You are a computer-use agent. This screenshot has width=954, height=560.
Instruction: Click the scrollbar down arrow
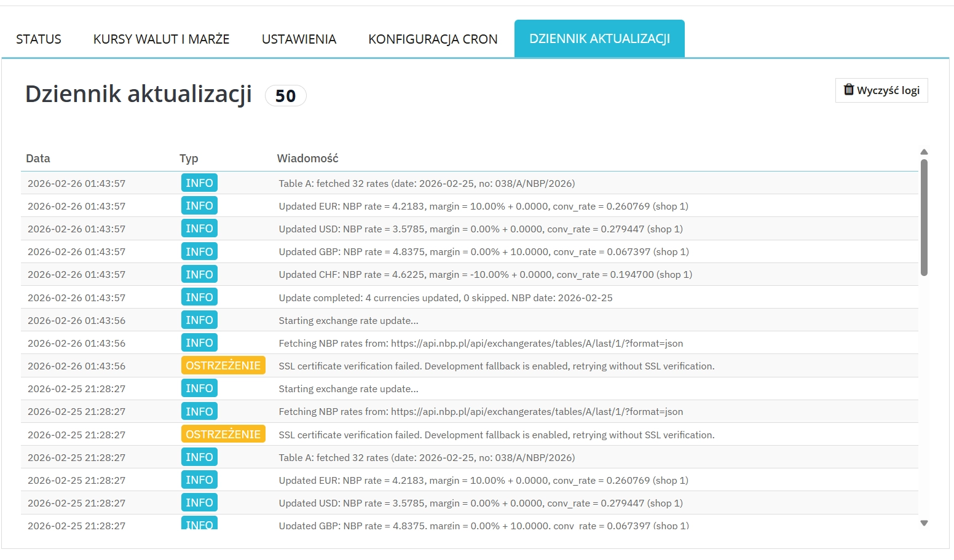coord(924,523)
